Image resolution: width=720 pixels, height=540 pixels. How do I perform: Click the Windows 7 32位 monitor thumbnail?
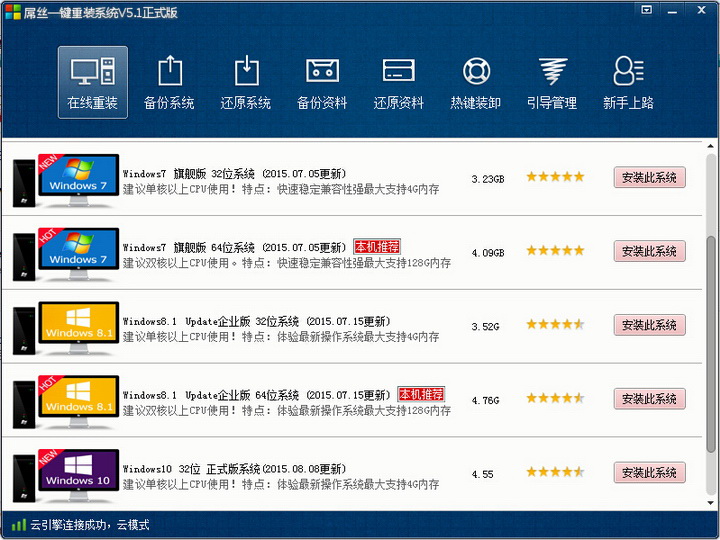coord(79,180)
